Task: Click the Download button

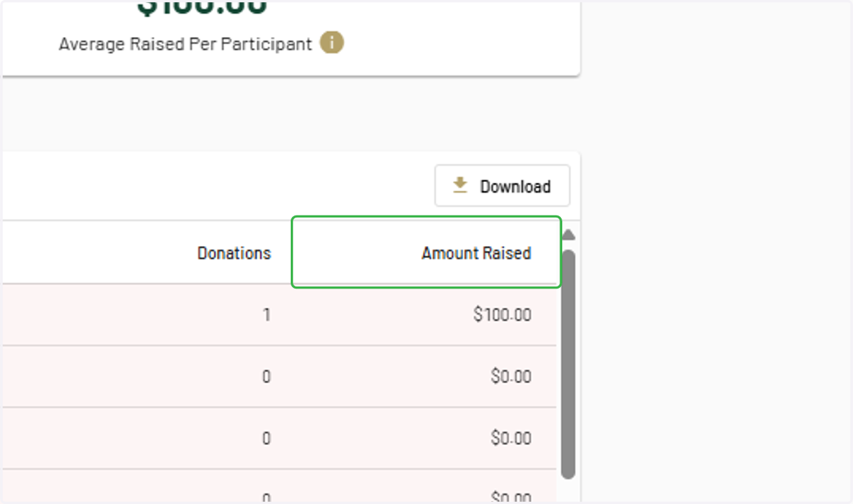Action: [503, 186]
